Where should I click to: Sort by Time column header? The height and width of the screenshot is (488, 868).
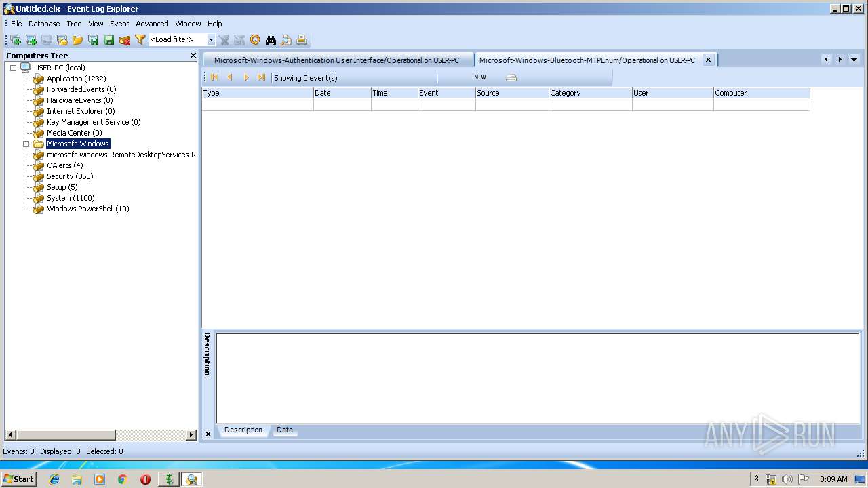[395, 93]
